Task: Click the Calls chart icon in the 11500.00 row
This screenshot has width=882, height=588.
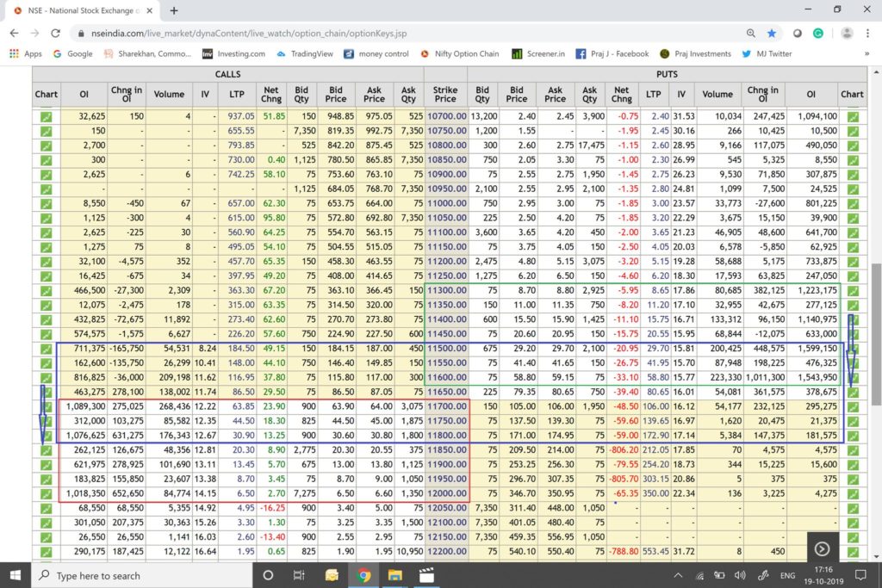Action: click(46, 349)
